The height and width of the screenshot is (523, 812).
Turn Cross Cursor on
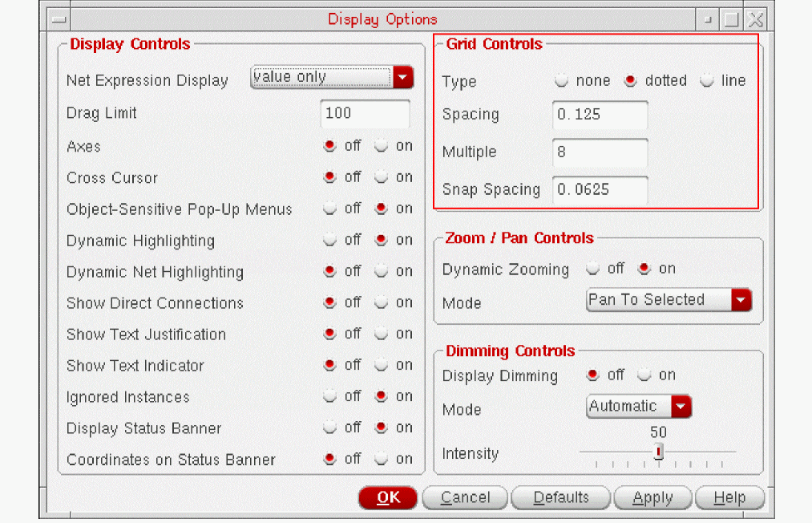[381, 177]
